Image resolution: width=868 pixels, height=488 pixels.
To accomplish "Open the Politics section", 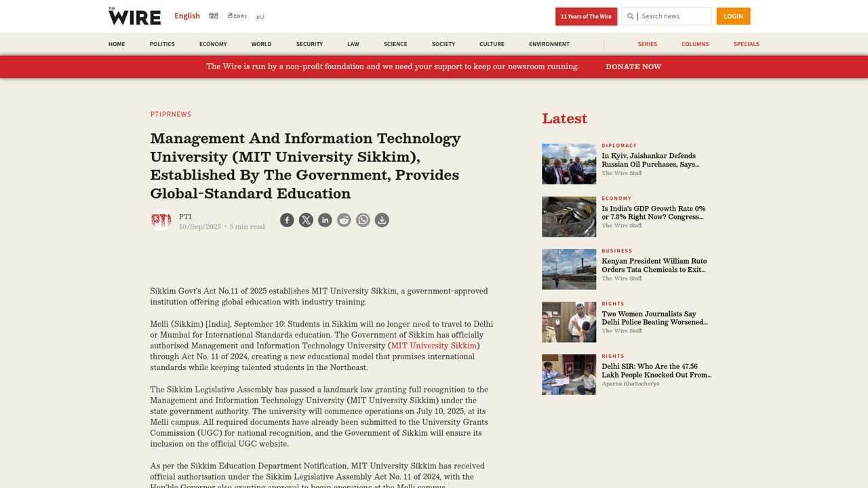I will [162, 44].
